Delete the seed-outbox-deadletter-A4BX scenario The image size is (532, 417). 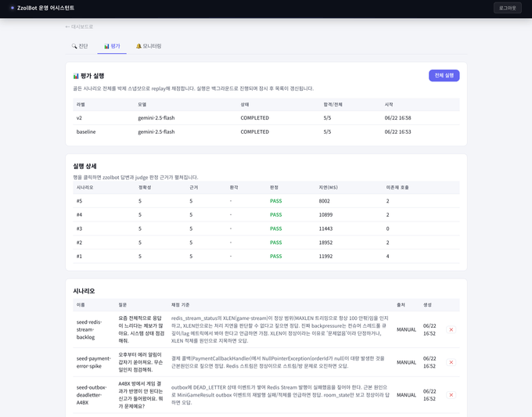pos(451,395)
